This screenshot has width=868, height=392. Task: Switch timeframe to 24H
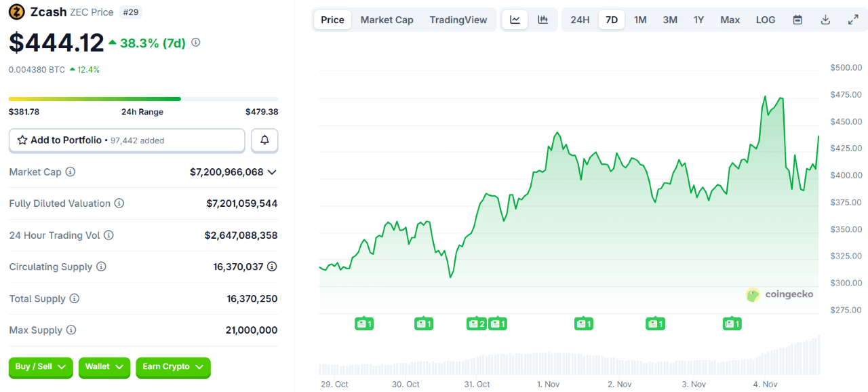pos(579,20)
